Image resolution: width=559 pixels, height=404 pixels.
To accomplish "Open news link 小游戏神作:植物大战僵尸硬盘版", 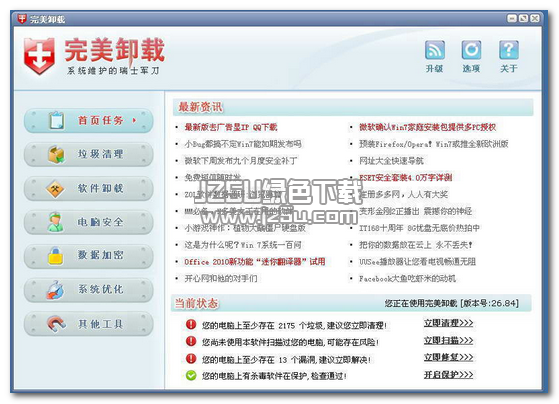I will tap(245, 228).
